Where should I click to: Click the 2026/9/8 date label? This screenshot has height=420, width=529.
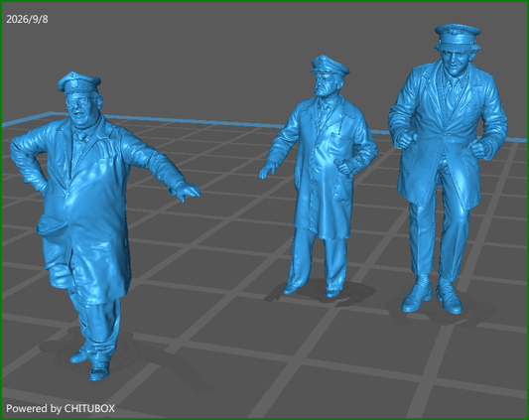pos(27,19)
